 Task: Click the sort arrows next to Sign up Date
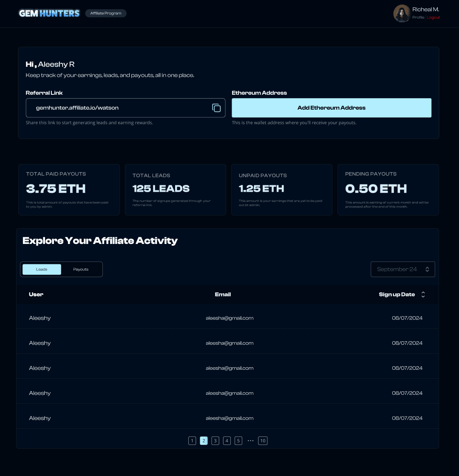tap(423, 294)
